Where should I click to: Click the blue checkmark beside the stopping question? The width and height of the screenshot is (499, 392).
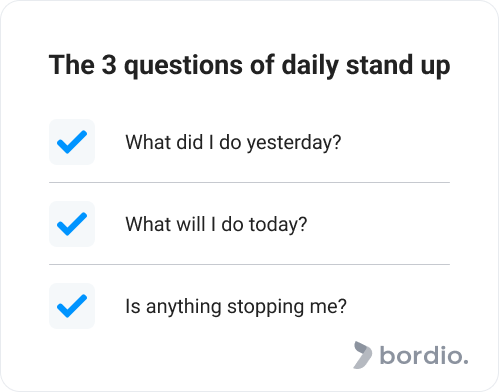click(72, 306)
